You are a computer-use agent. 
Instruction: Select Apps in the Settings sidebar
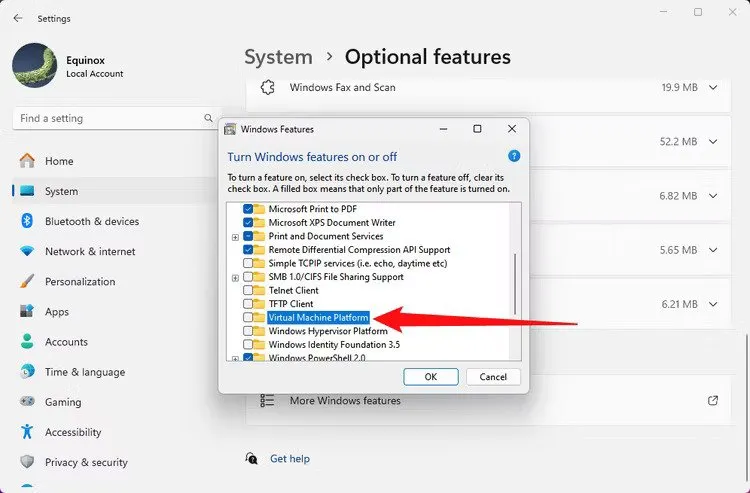point(57,312)
